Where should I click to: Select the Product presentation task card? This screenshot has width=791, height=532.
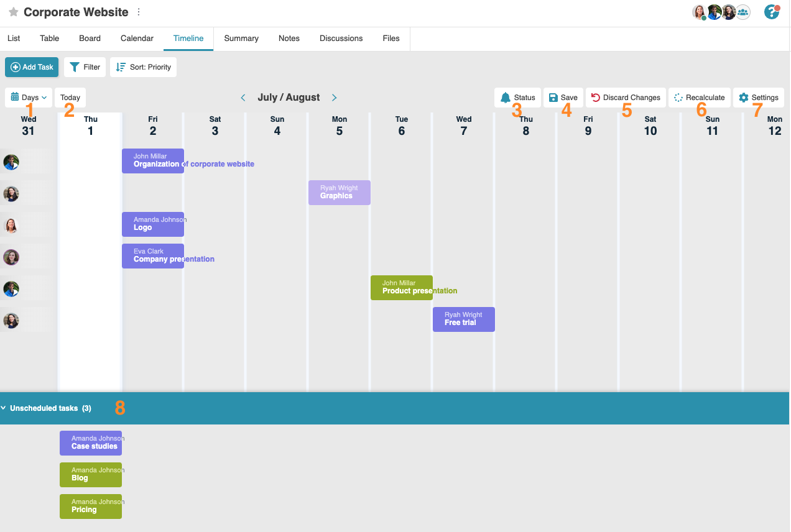point(401,287)
